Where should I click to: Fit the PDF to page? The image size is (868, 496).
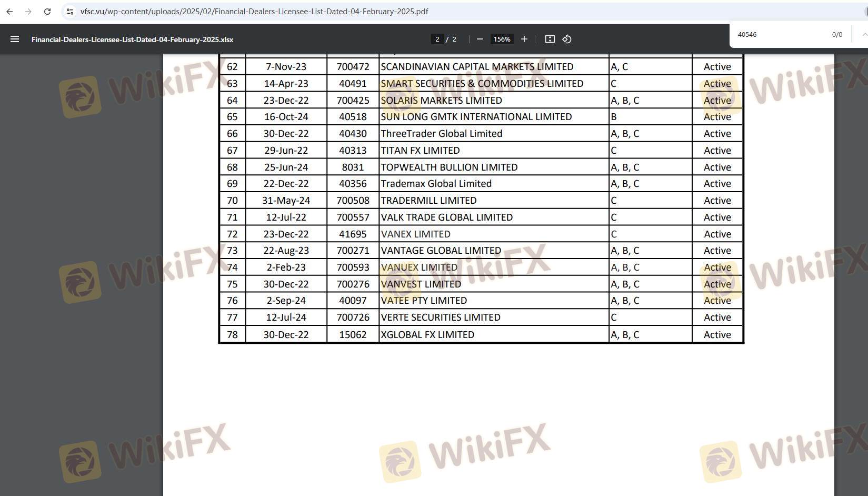[550, 39]
